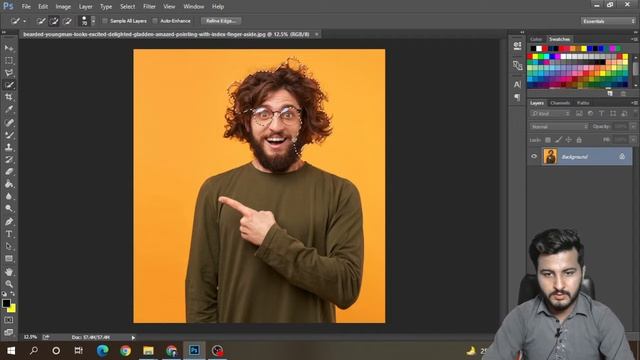Hide the Background layer with eye icon
This screenshot has height=360, width=640.
(534, 156)
